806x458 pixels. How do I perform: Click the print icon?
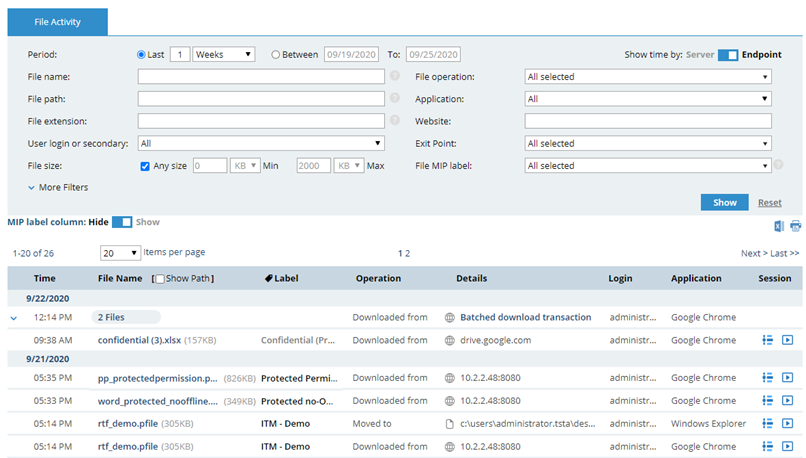795,227
